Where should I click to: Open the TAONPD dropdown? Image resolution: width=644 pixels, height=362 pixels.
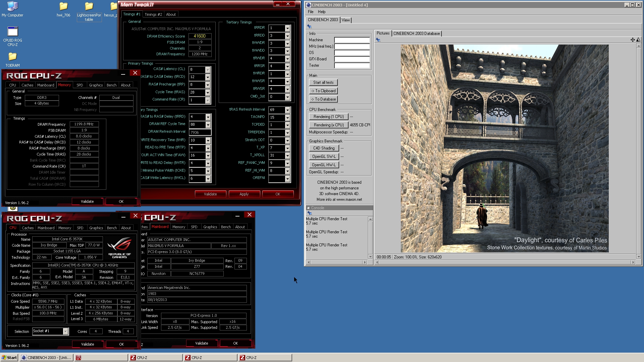[x=287, y=118]
